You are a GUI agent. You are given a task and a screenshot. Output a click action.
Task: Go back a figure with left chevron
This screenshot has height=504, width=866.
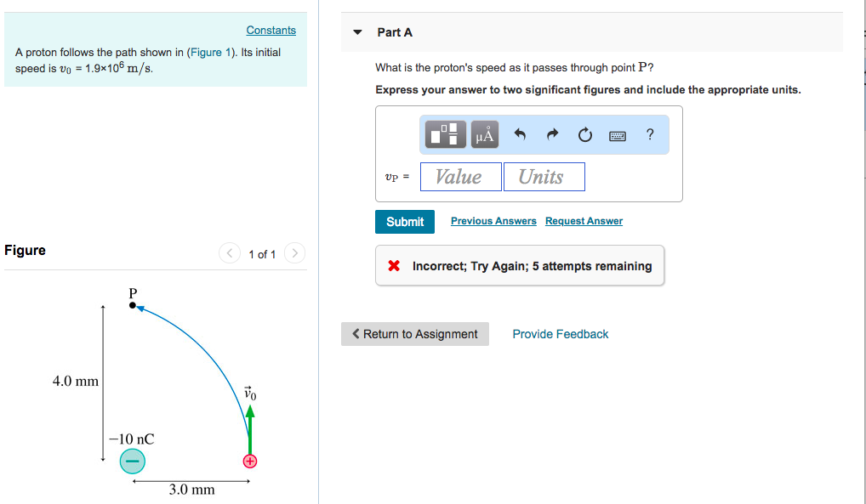[x=229, y=253]
